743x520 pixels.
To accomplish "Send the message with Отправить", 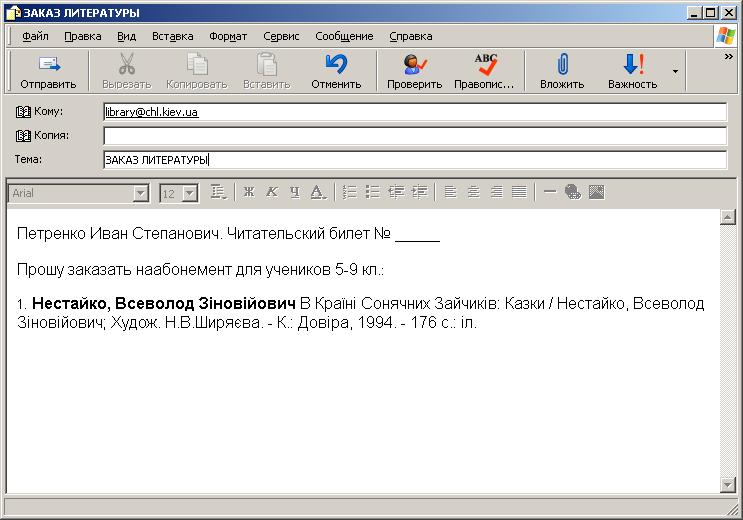I will [48, 71].
